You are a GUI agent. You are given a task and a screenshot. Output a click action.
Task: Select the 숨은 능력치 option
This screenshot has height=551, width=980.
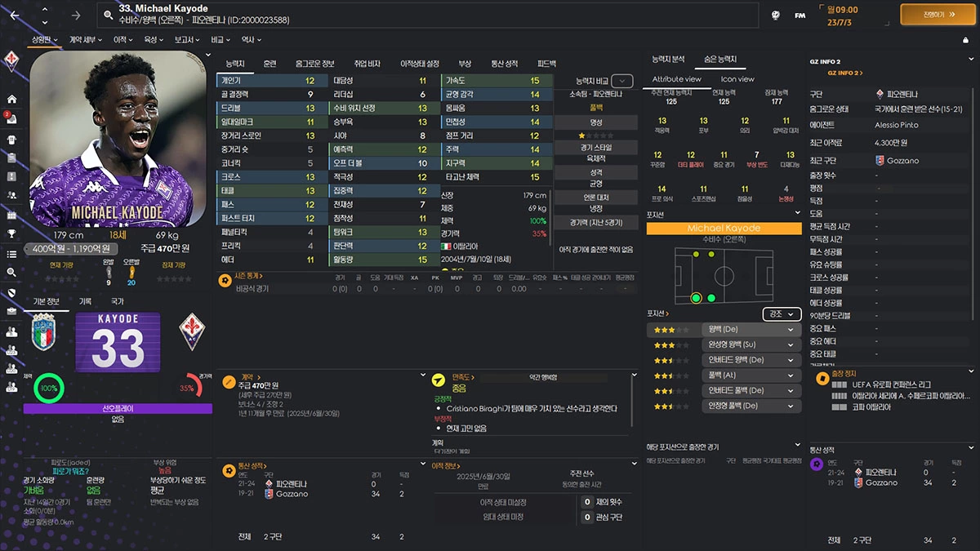pyautogui.click(x=720, y=59)
